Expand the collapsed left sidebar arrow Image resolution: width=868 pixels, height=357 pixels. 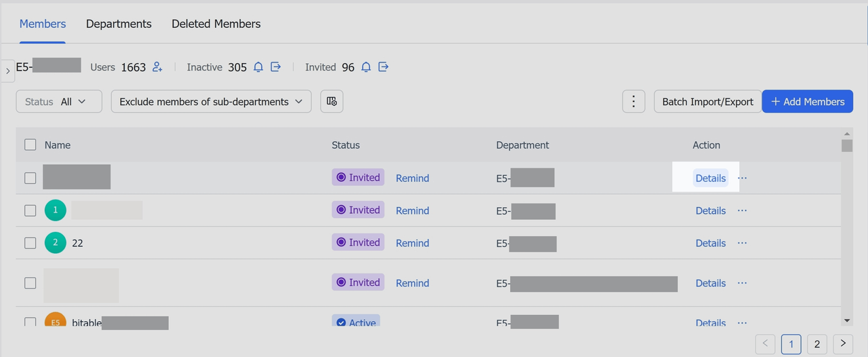click(x=7, y=71)
